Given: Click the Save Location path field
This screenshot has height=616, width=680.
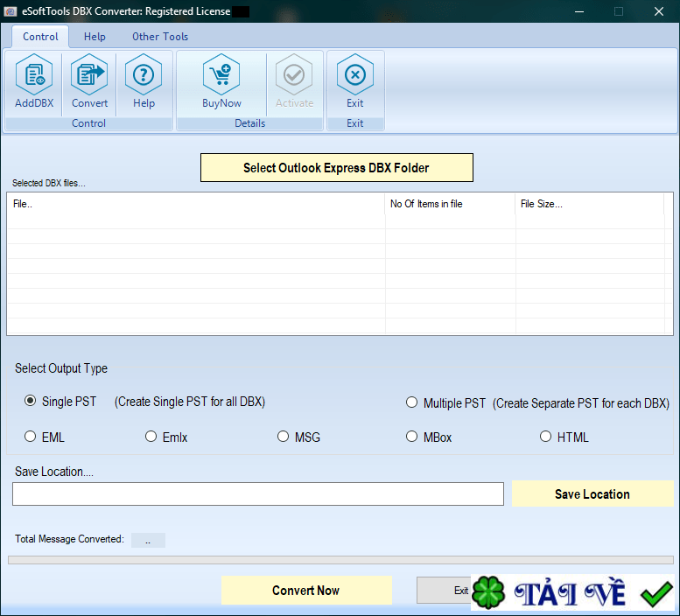Looking at the screenshot, I should (x=258, y=494).
